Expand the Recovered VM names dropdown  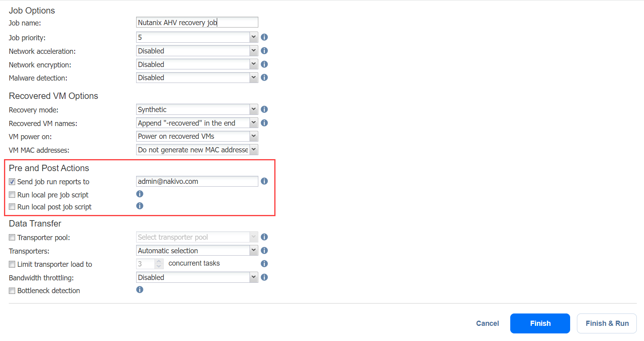coord(197,123)
